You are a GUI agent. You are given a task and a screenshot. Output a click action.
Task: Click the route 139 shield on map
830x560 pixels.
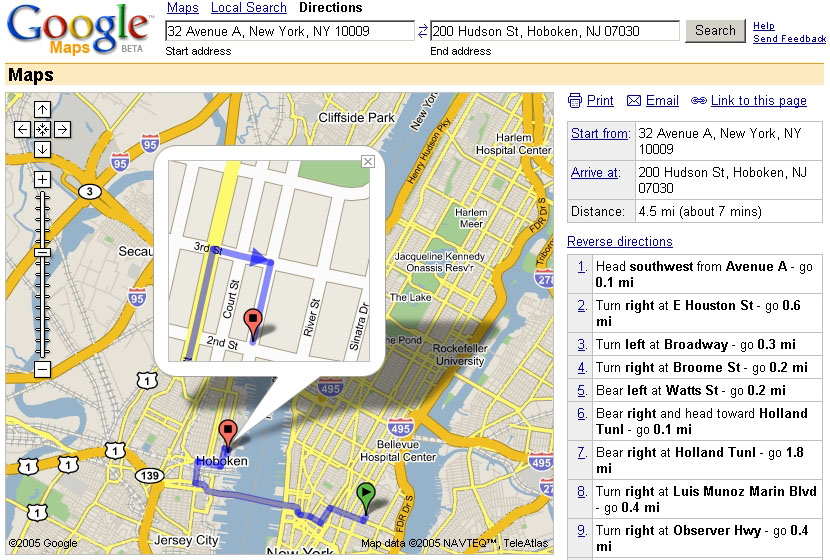[150, 475]
